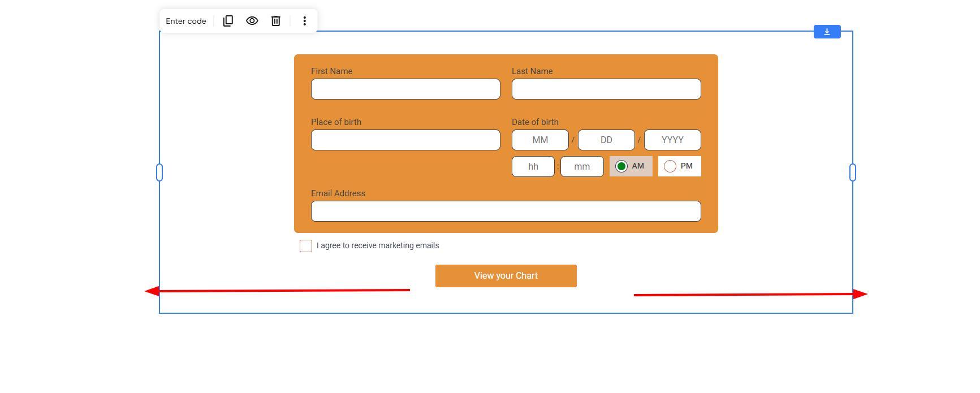Click the MM month field
Viewport: 980px width, 393px height.
click(540, 140)
